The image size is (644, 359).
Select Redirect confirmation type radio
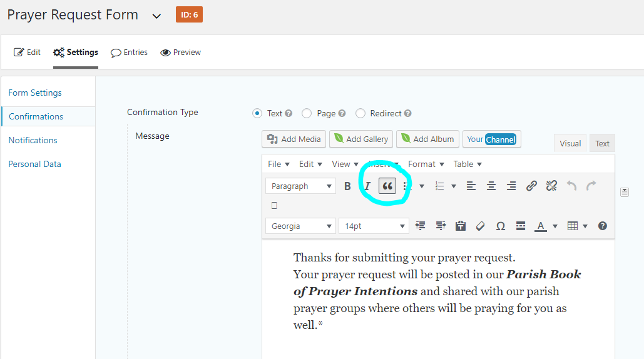tap(360, 113)
